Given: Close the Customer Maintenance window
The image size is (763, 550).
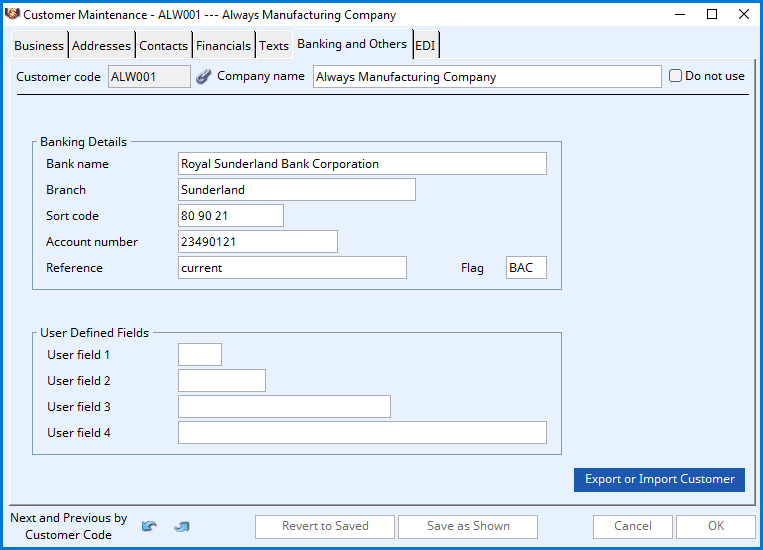Looking at the screenshot, I should (744, 14).
